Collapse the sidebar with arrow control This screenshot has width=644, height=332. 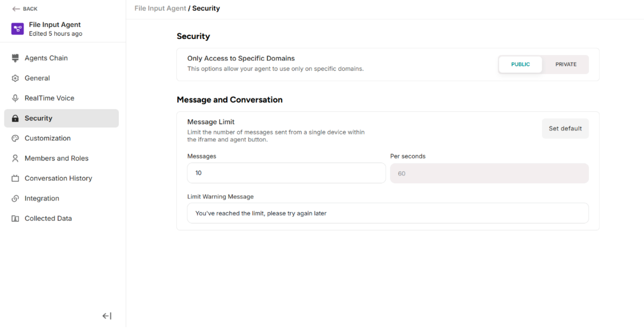pyautogui.click(x=107, y=316)
